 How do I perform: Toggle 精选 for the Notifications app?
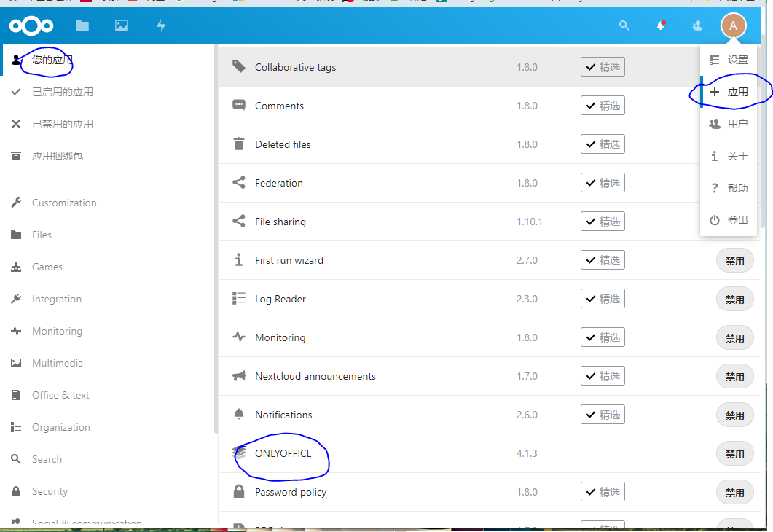tap(603, 414)
